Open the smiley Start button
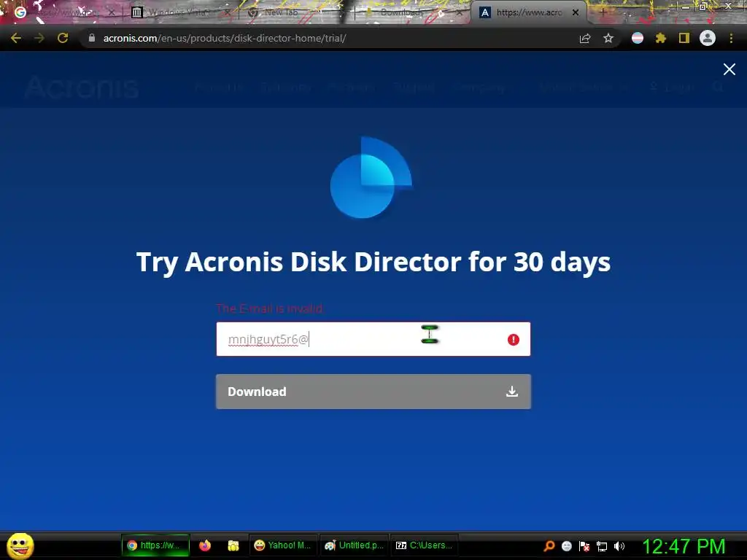 [x=20, y=545]
